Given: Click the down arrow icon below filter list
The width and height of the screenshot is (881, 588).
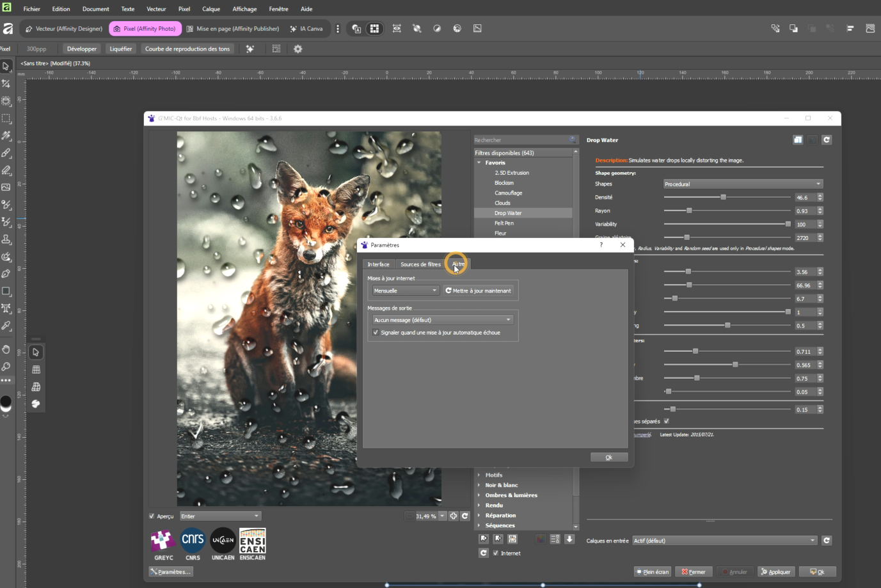Looking at the screenshot, I should (569, 539).
